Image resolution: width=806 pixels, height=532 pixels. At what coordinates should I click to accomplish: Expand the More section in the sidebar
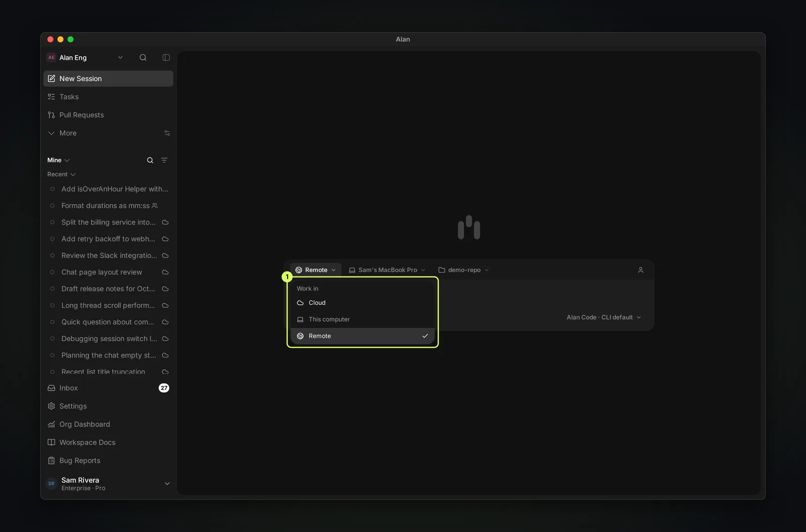pos(62,133)
